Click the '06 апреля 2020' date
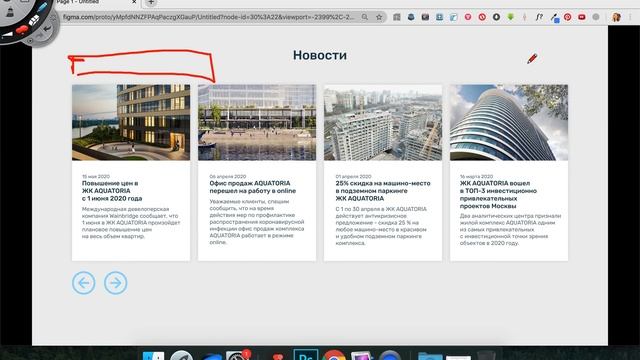This screenshot has width=640, height=360. [x=228, y=176]
